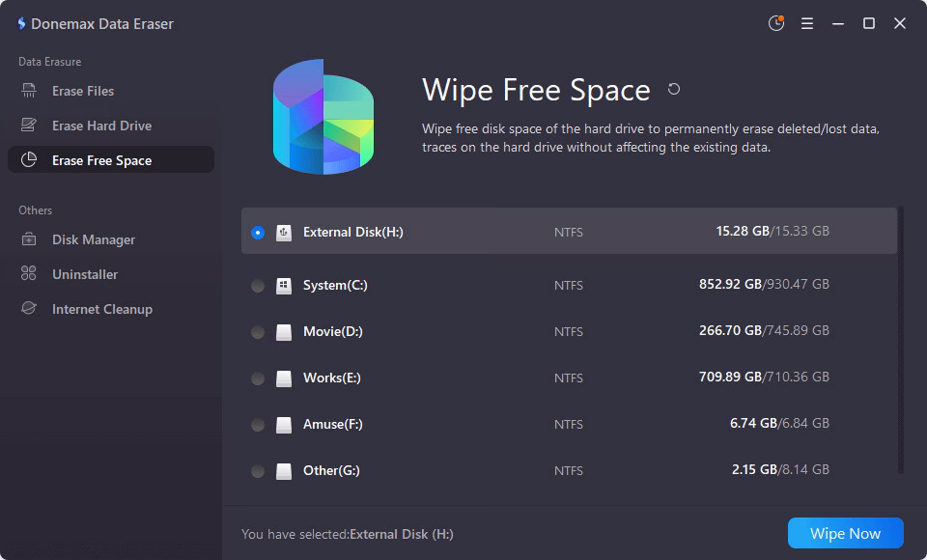Click the Movie(D:) drive icon
The height and width of the screenshot is (560, 927).
click(284, 332)
